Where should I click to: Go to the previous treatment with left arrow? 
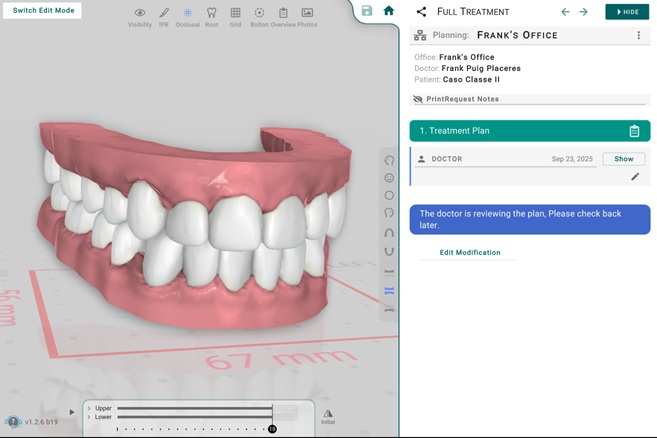565,12
